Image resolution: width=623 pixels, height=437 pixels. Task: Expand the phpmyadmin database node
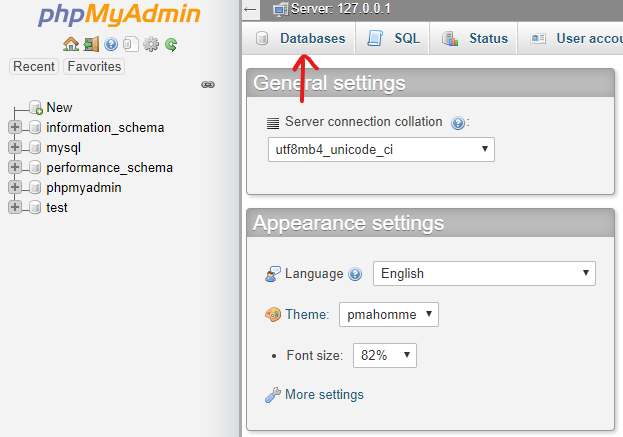click(x=15, y=187)
